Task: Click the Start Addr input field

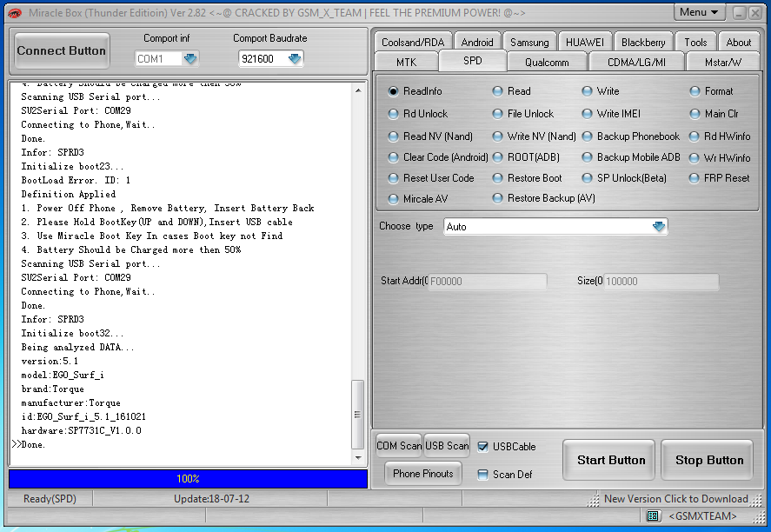Action: [487, 282]
